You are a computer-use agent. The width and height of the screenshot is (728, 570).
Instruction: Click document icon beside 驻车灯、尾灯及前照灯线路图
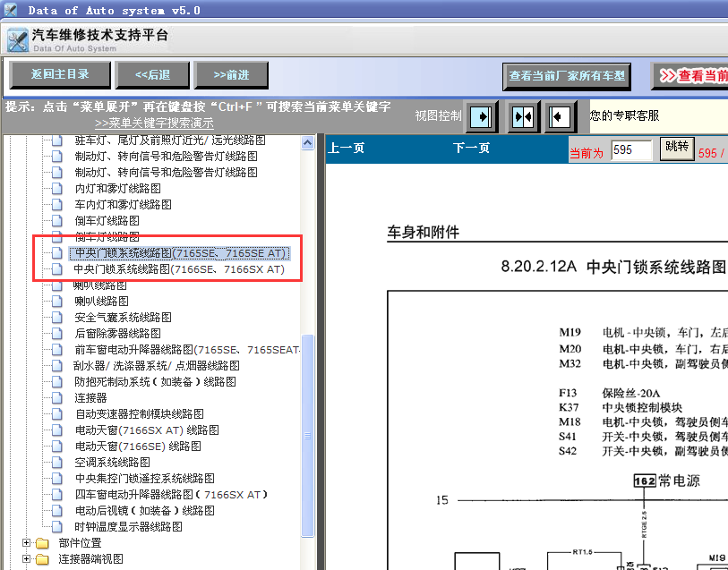point(57,140)
